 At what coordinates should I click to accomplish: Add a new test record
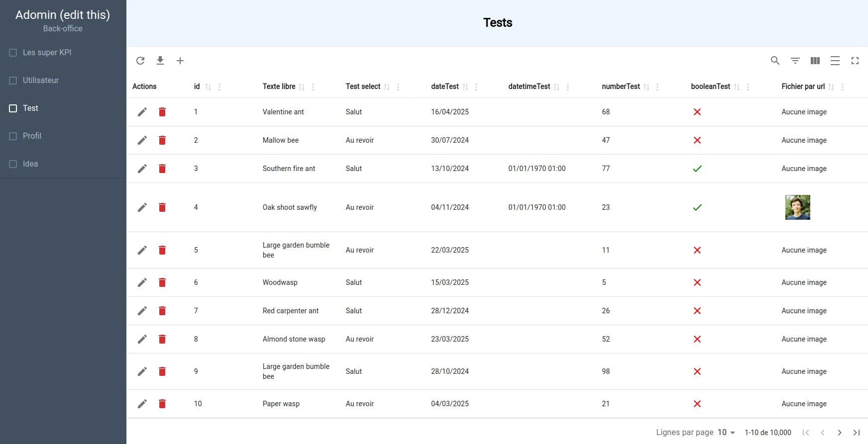point(180,61)
